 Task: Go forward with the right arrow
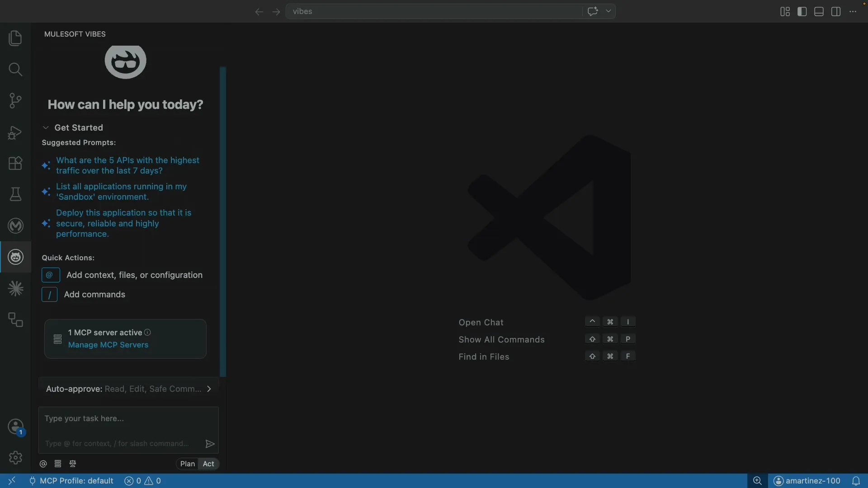[x=276, y=12]
